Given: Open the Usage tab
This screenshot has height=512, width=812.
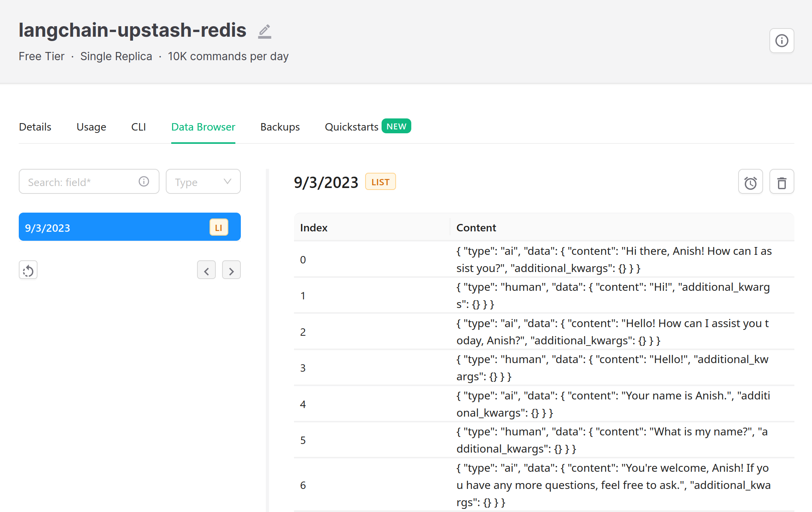Looking at the screenshot, I should pyautogui.click(x=91, y=127).
